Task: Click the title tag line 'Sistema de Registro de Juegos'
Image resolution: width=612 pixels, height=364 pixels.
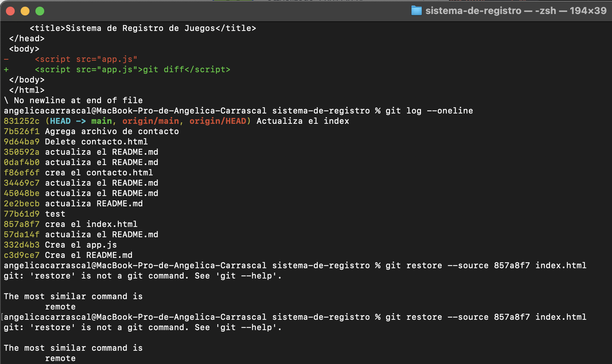Action: tap(143, 28)
